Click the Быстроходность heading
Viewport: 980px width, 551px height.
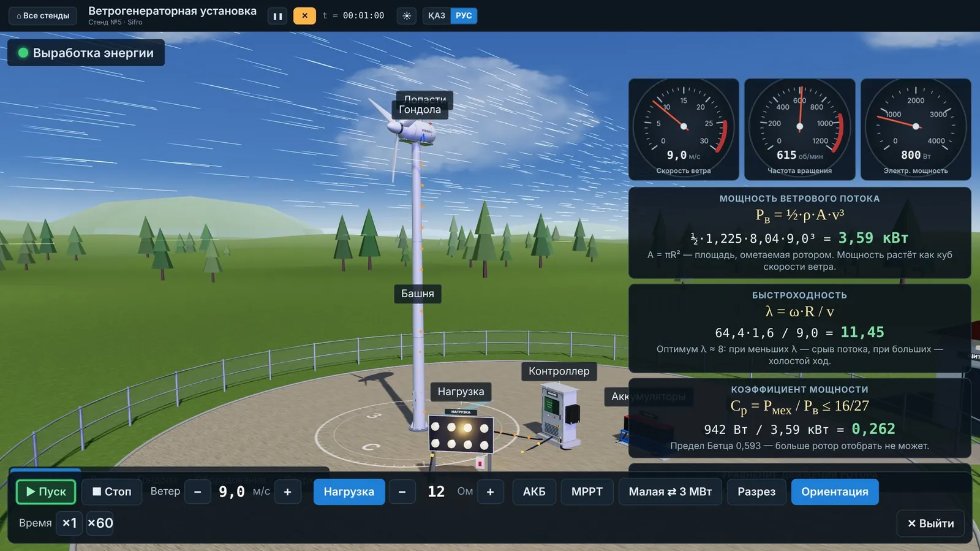[799, 295]
